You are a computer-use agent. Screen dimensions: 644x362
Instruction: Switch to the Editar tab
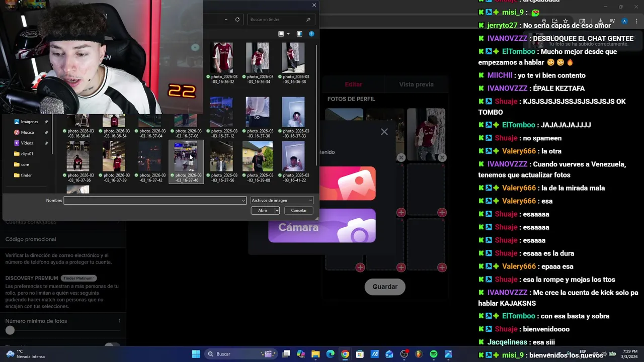(353, 84)
